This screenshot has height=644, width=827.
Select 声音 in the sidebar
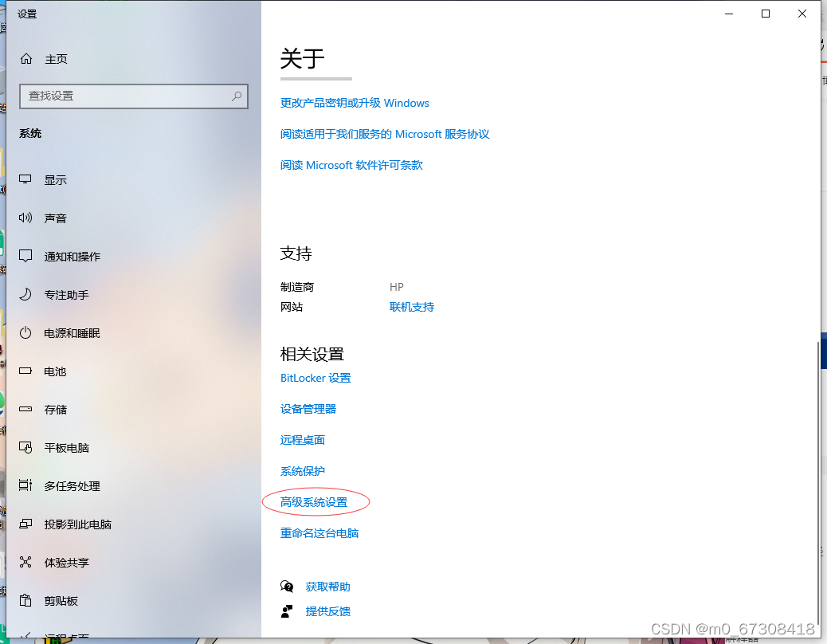tap(56, 218)
